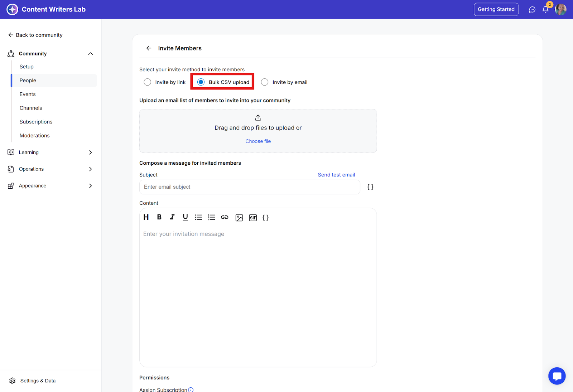Click the upload arrow icon in drop zone
The height and width of the screenshot is (392, 573).
click(x=258, y=117)
